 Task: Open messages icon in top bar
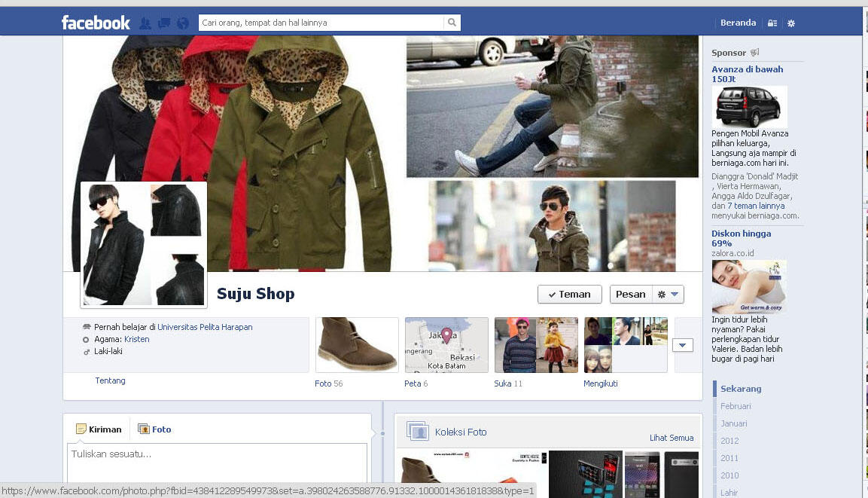[164, 23]
